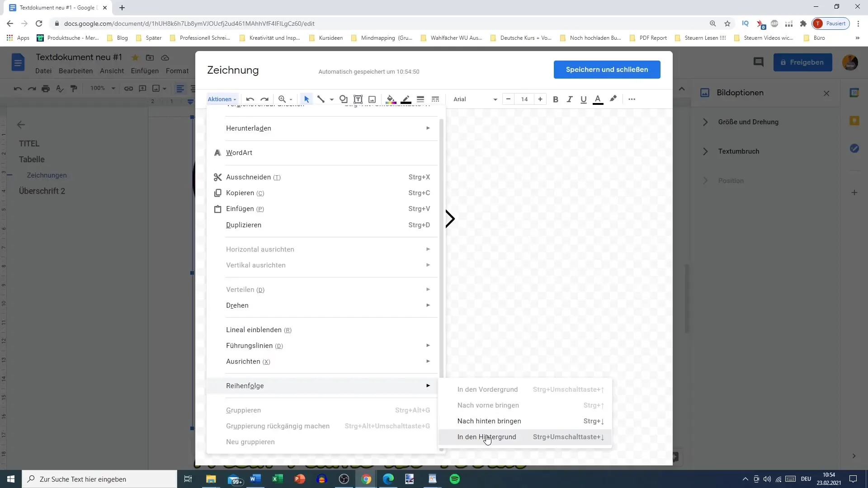868x488 pixels.
Task: Toggle Größe und Drehung expander
Action: click(705, 122)
